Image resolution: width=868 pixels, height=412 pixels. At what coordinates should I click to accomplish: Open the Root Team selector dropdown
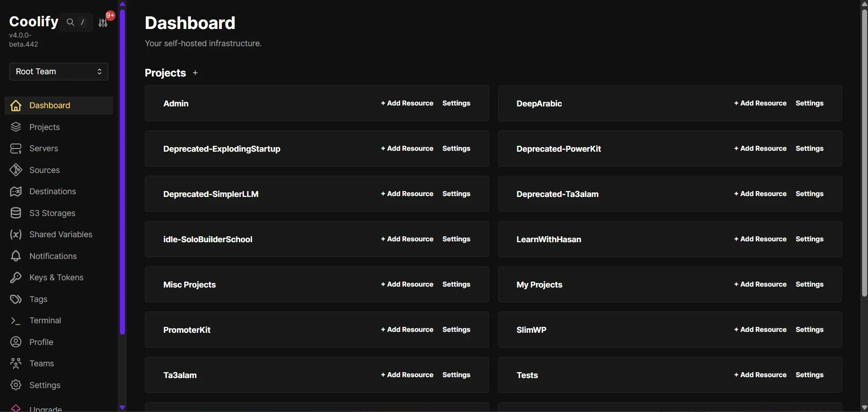59,72
